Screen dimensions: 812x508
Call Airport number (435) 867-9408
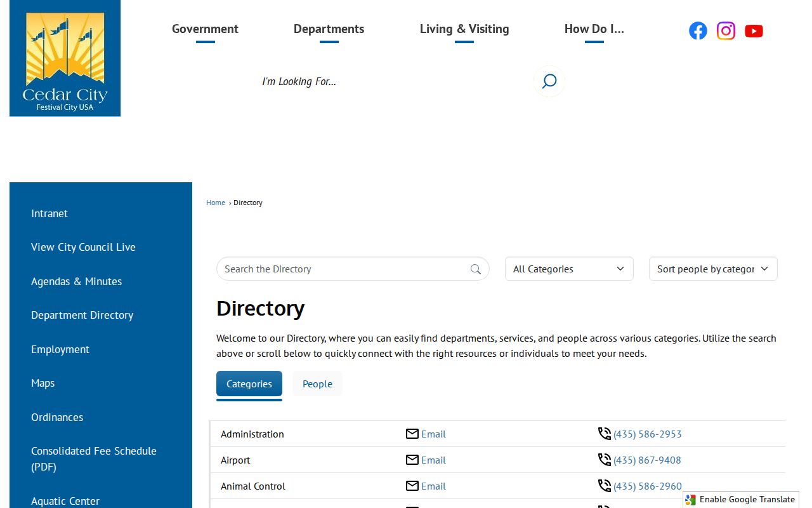pos(647,460)
